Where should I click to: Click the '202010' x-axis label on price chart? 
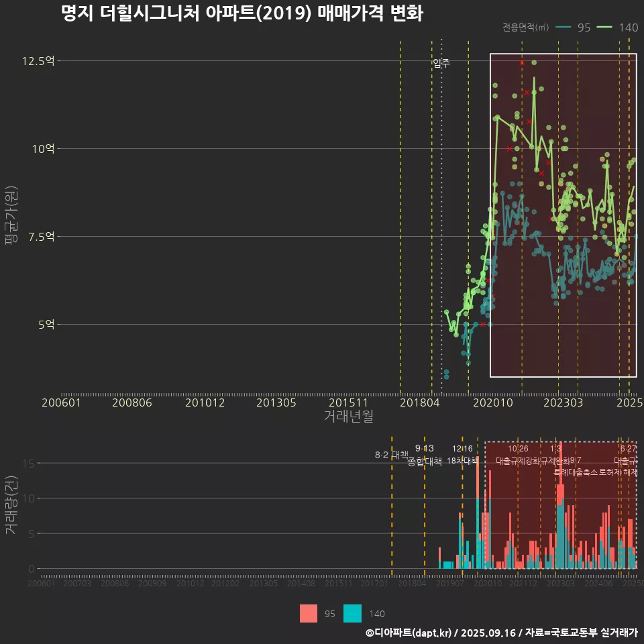pyautogui.click(x=493, y=402)
